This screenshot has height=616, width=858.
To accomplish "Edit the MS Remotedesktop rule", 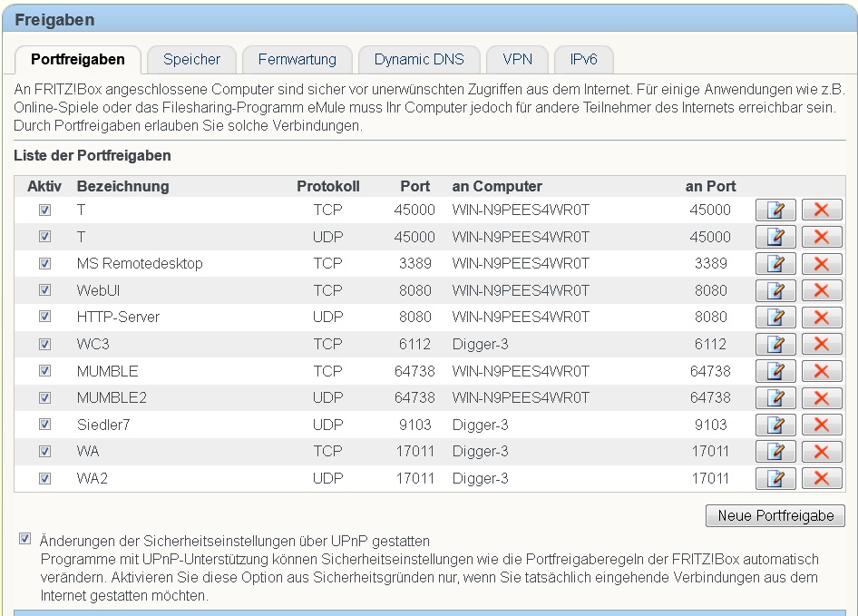I will tap(775, 263).
